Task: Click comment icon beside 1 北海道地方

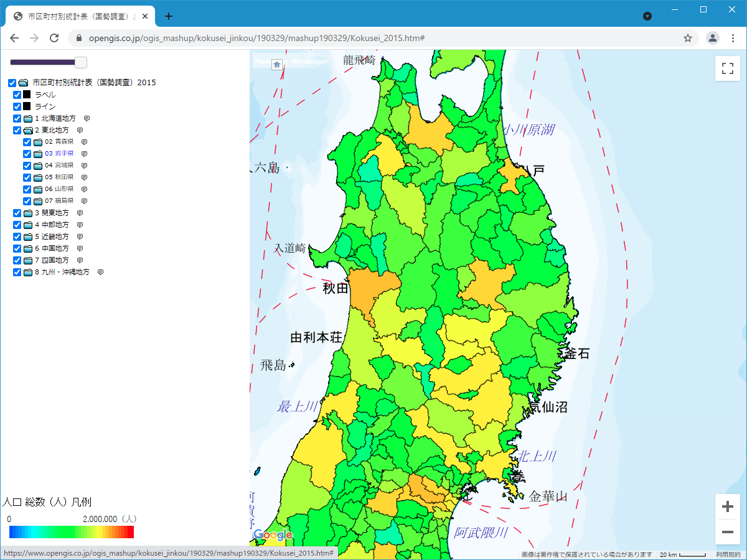Action: click(x=87, y=118)
